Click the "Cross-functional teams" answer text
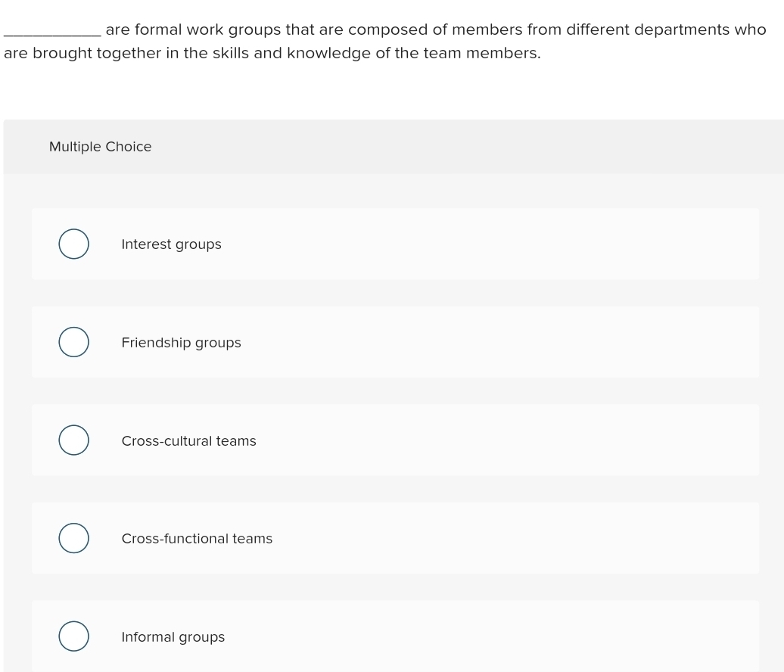This screenshot has width=784, height=672. pos(197,539)
